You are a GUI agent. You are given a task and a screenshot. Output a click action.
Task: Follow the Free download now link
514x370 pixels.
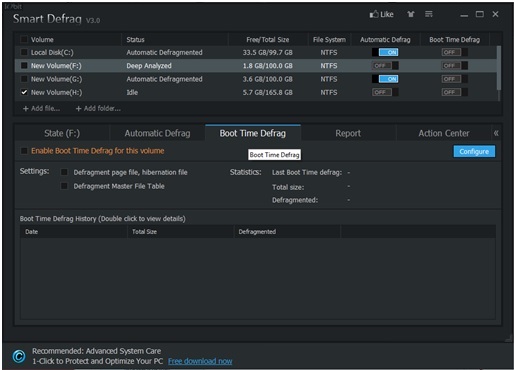(200, 361)
